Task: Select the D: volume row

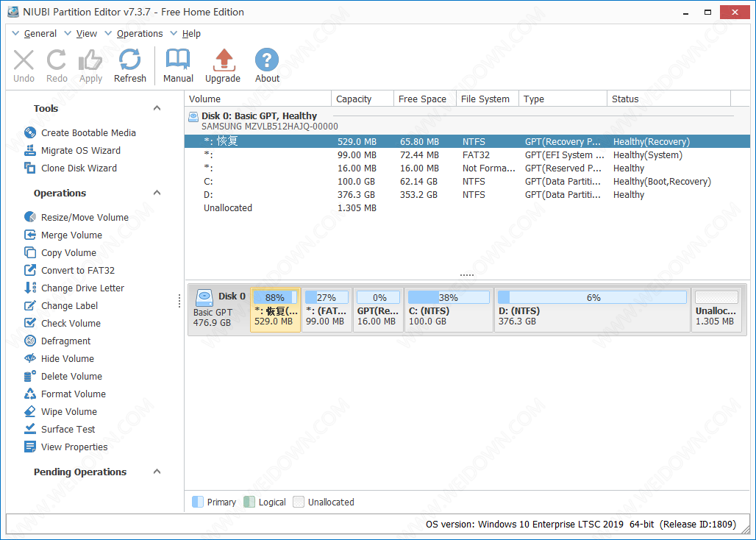Action: (x=467, y=195)
